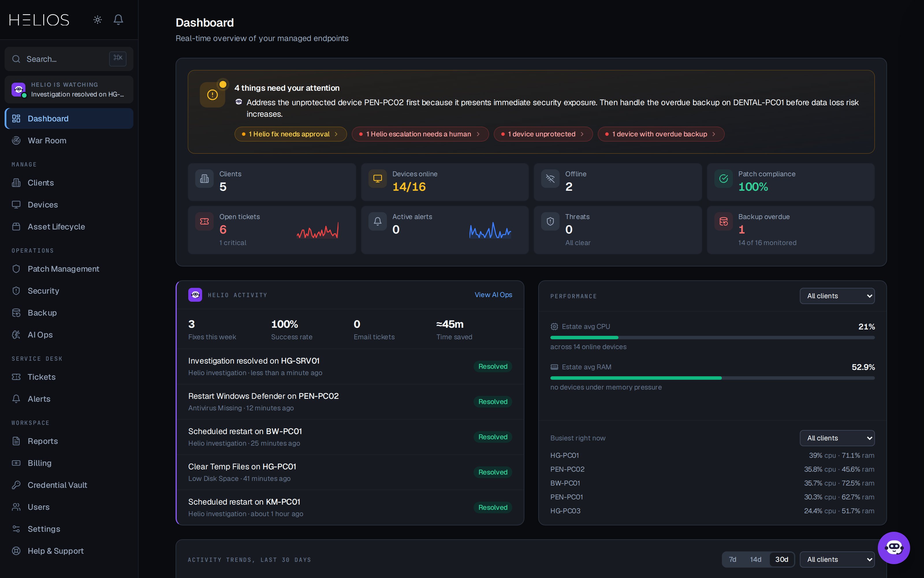Open Patch Management section
This screenshot has height=578, width=924.
click(x=69, y=269)
